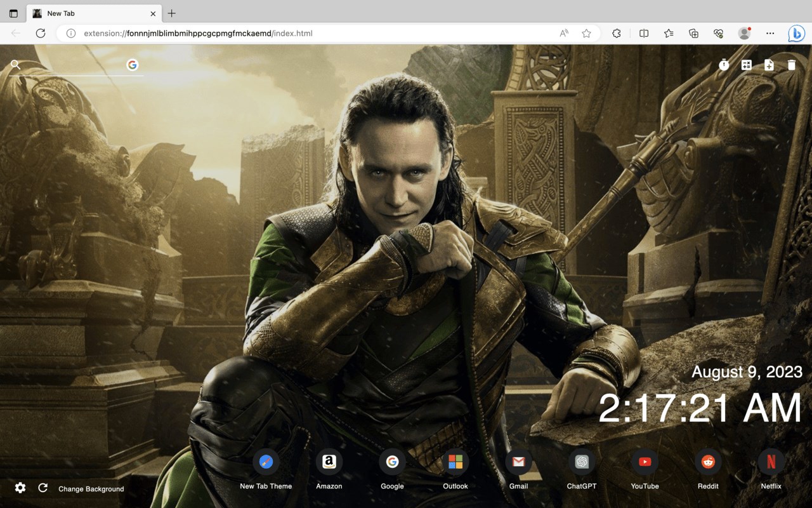Open the stopwatch timer widget
This screenshot has width=812, height=508.
coord(723,65)
